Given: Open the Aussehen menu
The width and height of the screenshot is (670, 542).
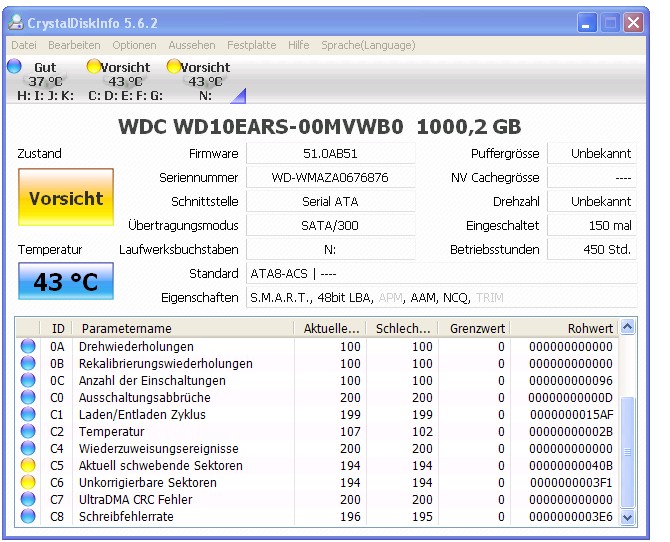Looking at the screenshot, I should 192,45.
